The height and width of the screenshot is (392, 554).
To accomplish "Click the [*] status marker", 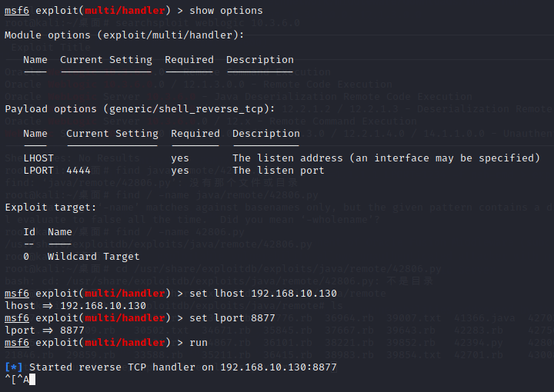I will (14, 367).
